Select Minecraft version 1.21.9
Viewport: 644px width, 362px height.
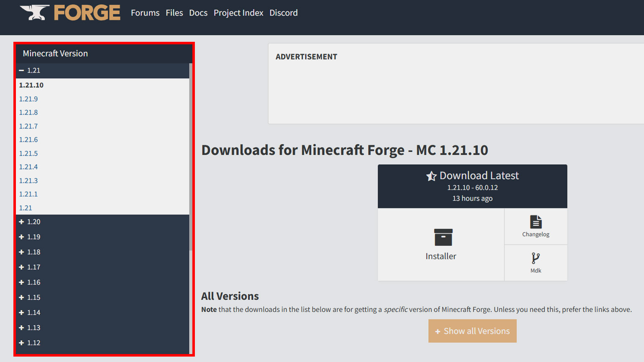point(28,99)
